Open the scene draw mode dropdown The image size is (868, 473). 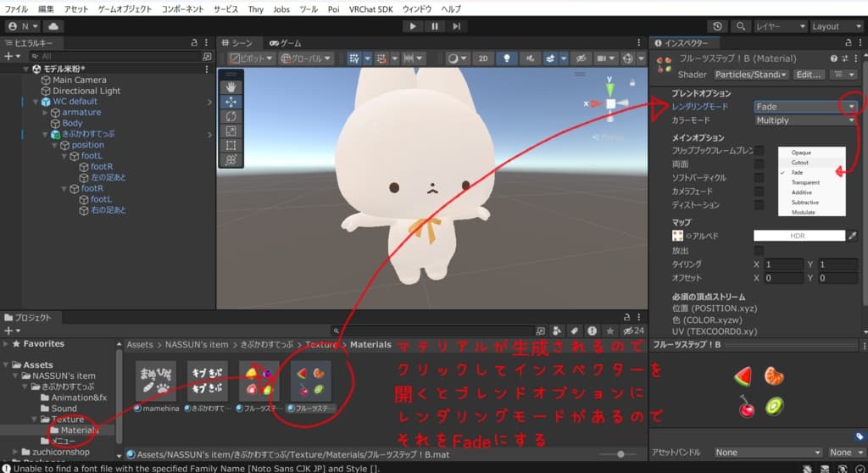pos(457,58)
